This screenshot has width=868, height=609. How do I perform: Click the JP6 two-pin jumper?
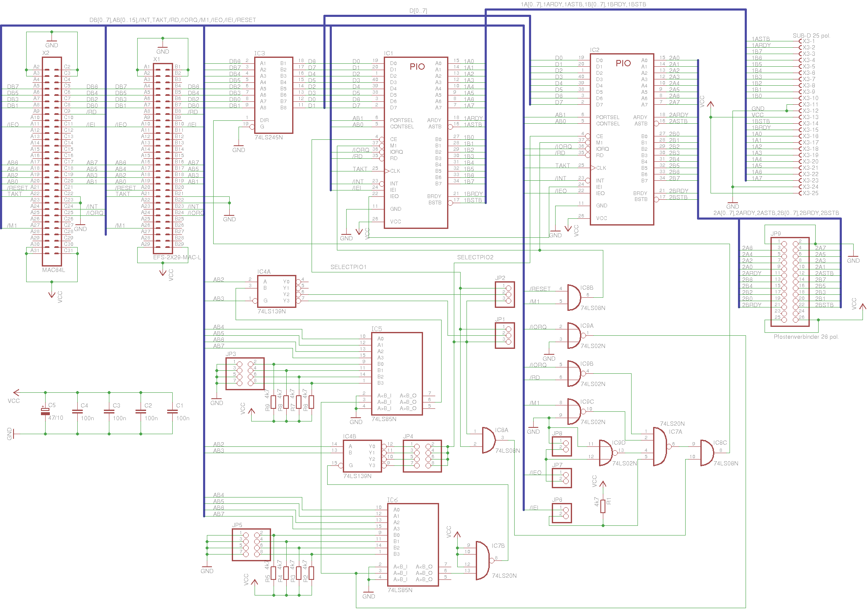point(562,513)
